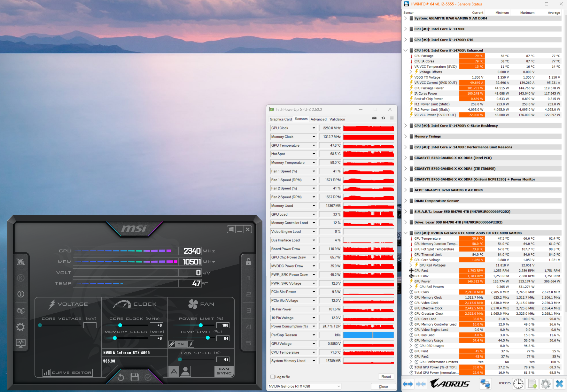
Task: Switch to GPU-Z Graphics Card tab
Action: pyautogui.click(x=281, y=119)
